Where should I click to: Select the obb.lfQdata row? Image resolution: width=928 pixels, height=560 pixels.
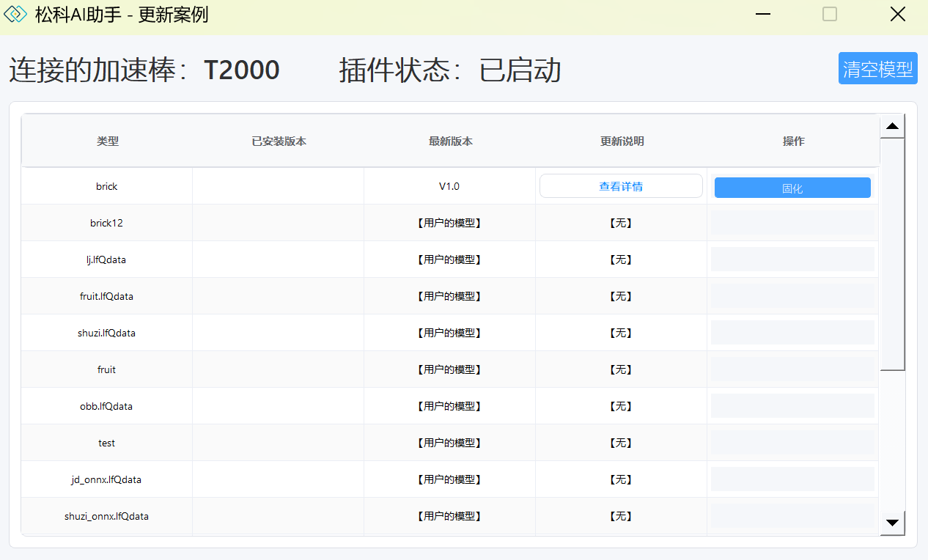click(x=107, y=406)
